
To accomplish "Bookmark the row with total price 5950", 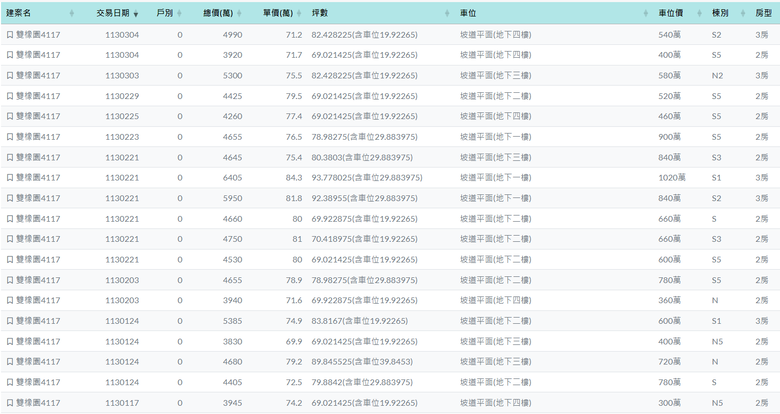I will pos(10,198).
